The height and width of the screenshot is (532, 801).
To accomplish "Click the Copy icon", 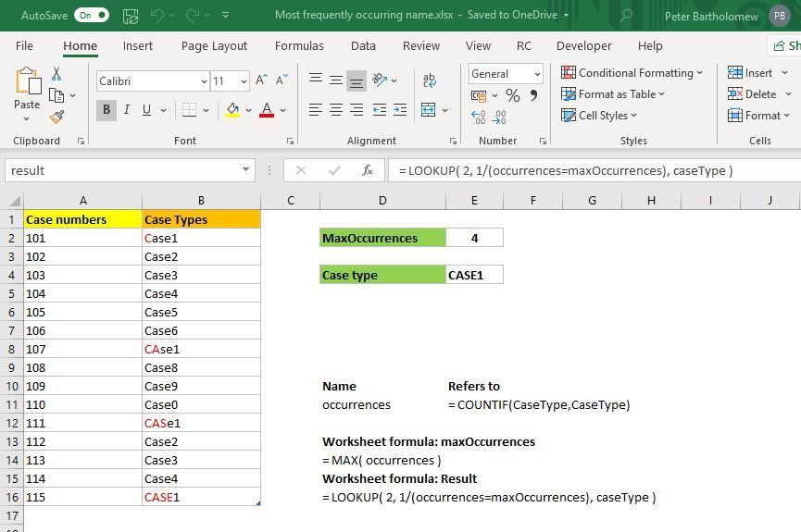I will tap(56, 95).
